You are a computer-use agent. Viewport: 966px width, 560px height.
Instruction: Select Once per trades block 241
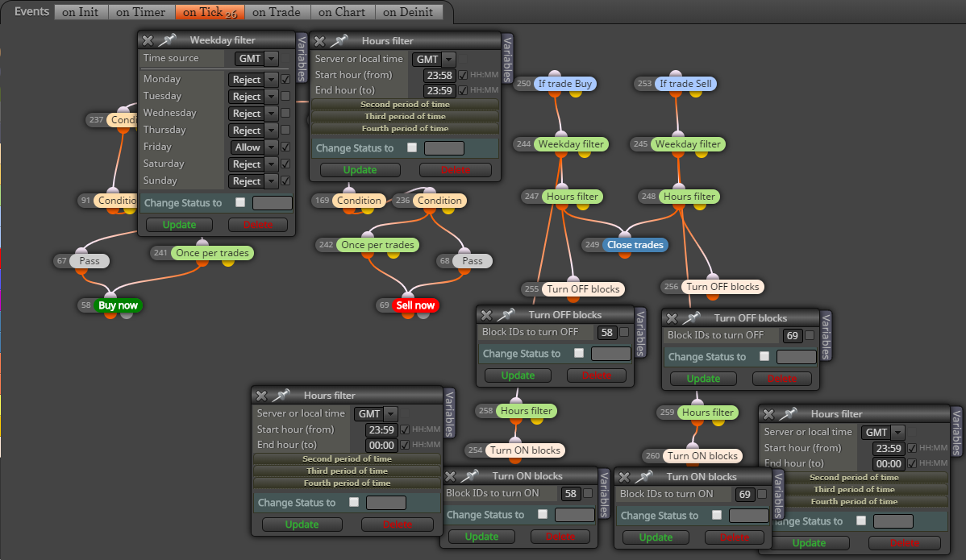click(213, 253)
